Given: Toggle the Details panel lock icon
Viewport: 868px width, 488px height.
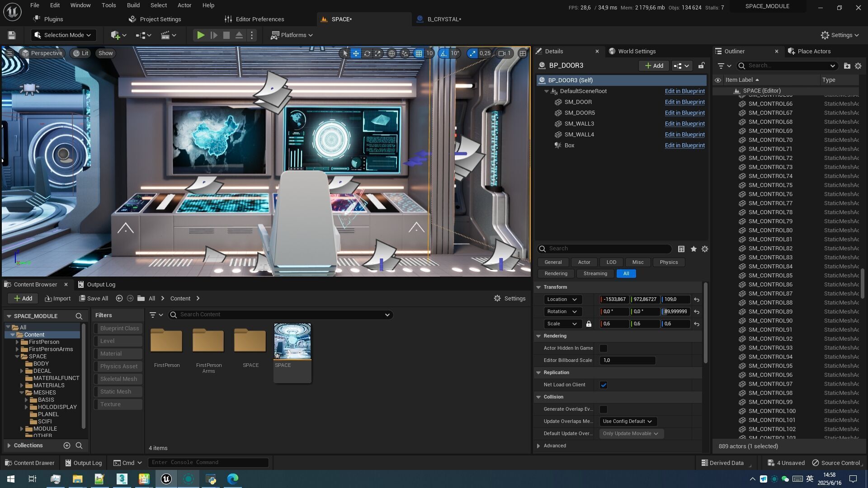Looking at the screenshot, I should coord(701,66).
